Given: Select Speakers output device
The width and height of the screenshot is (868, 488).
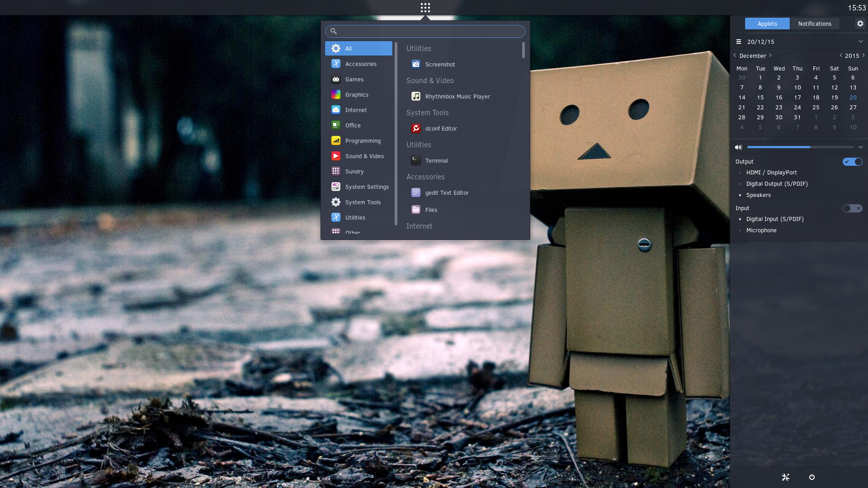Looking at the screenshot, I should click(x=758, y=195).
